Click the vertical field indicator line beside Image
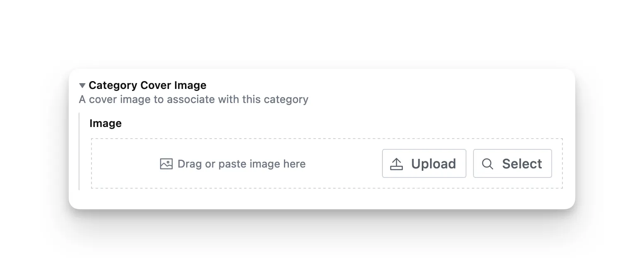Image resolution: width=644 pixels, height=278 pixels. coord(79,151)
